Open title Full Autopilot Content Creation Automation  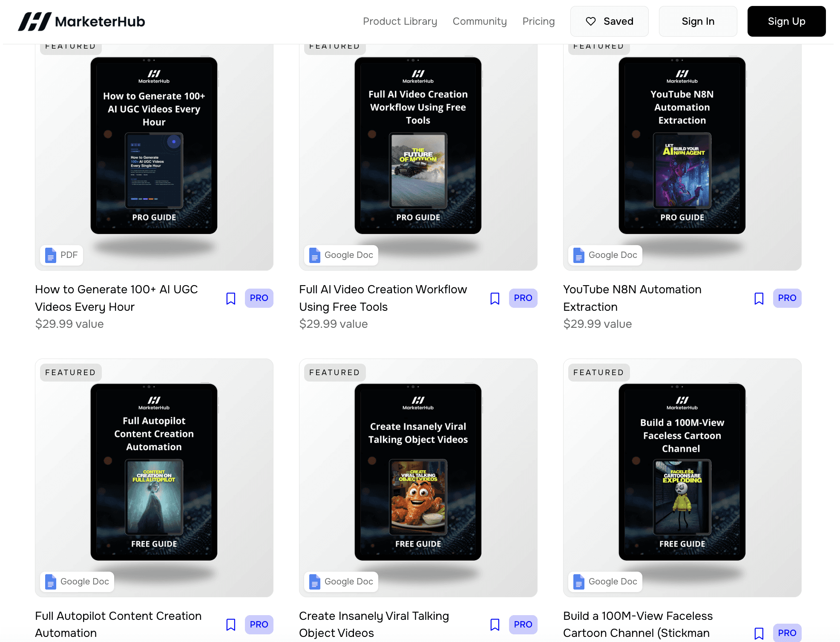118,625
